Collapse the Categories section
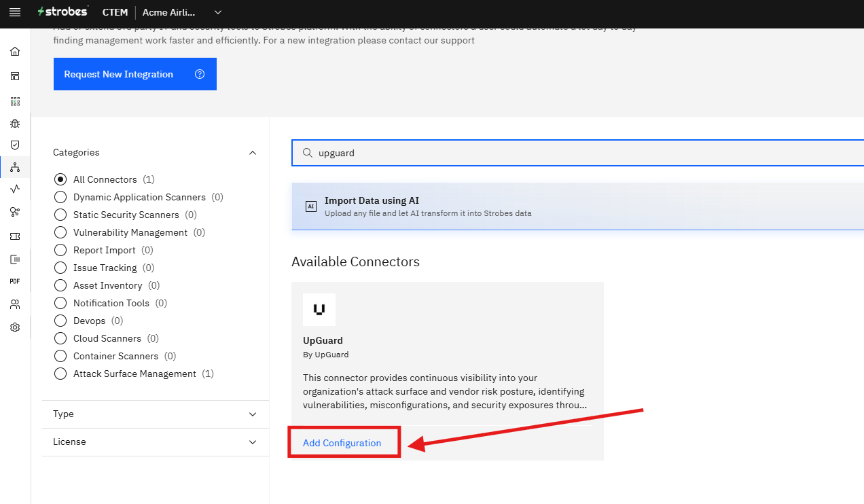Image resolution: width=864 pixels, height=504 pixels. pyautogui.click(x=253, y=153)
